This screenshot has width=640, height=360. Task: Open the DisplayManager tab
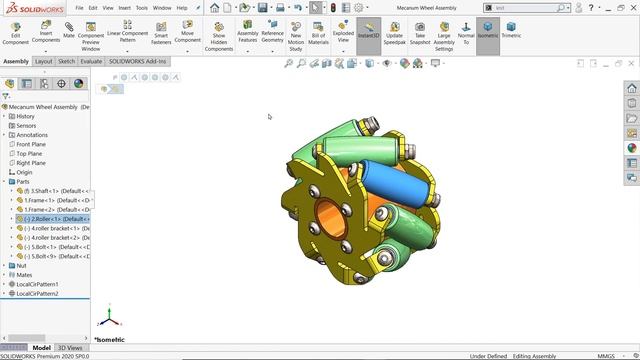pos(78,84)
